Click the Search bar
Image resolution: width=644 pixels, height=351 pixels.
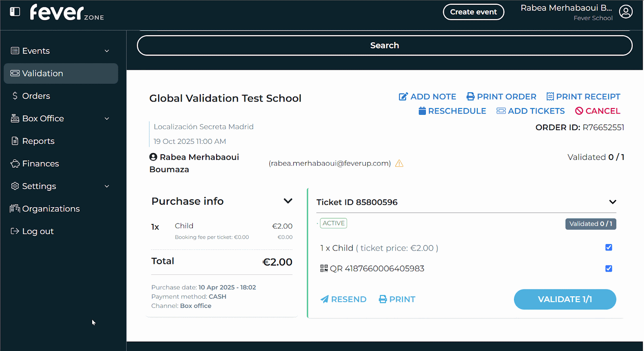click(x=384, y=46)
